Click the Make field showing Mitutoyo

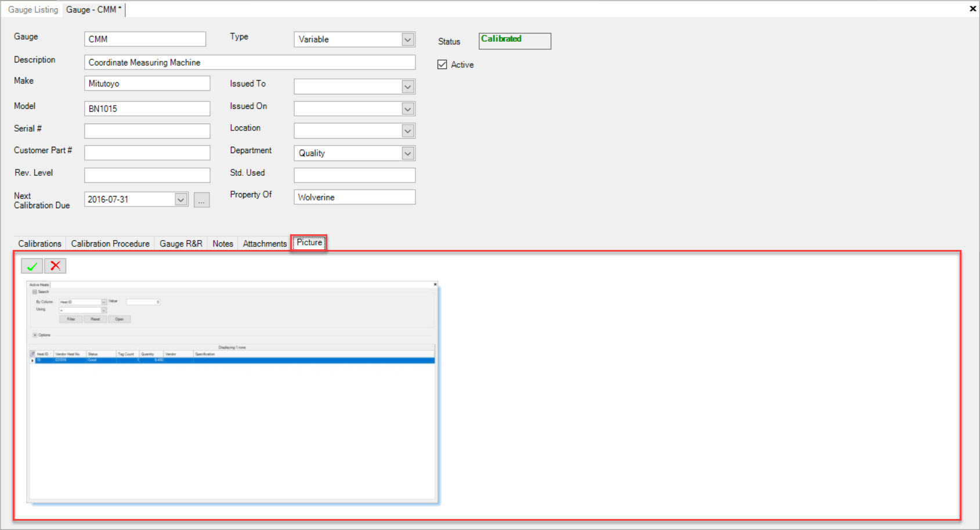[x=147, y=84]
